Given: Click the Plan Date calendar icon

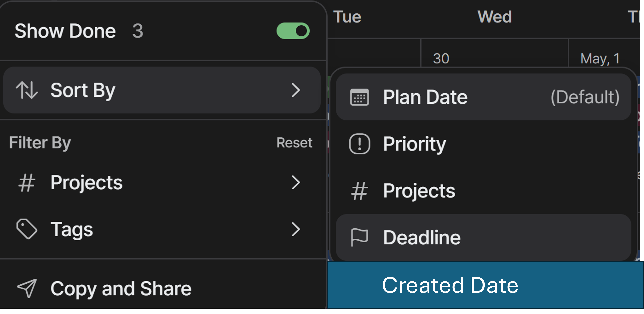Looking at the screenshot, I should (359, 97).
